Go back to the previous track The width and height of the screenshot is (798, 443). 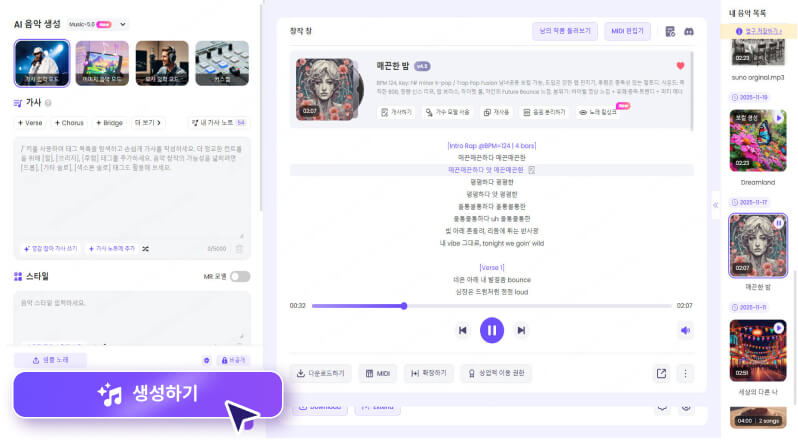click(x=462, y=330)
